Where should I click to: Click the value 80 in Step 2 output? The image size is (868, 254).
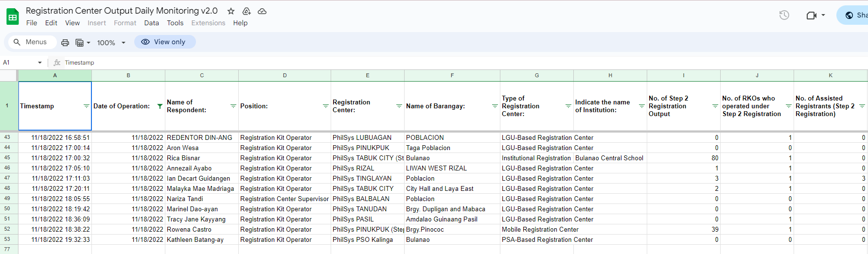(x=683, y=158)
